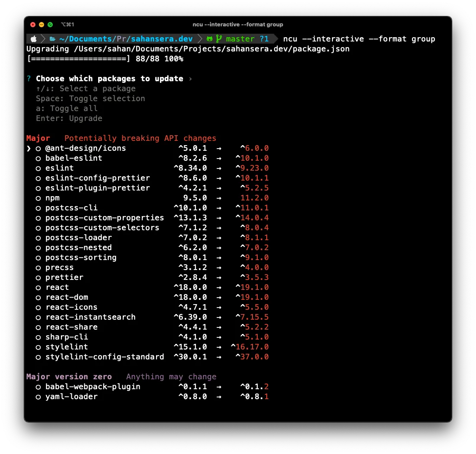This screenshot has width=476, height=454.
Task: Click the folder icon in the prompt path
Action: point(52,39)
